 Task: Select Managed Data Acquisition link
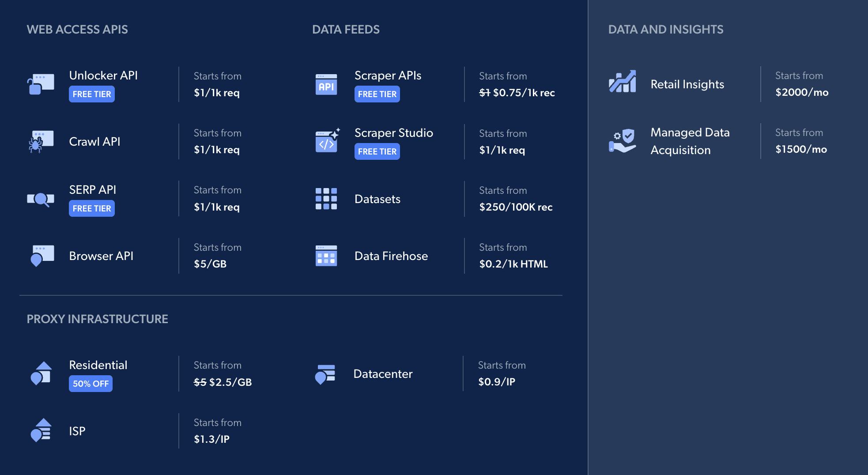coord(690,141)
